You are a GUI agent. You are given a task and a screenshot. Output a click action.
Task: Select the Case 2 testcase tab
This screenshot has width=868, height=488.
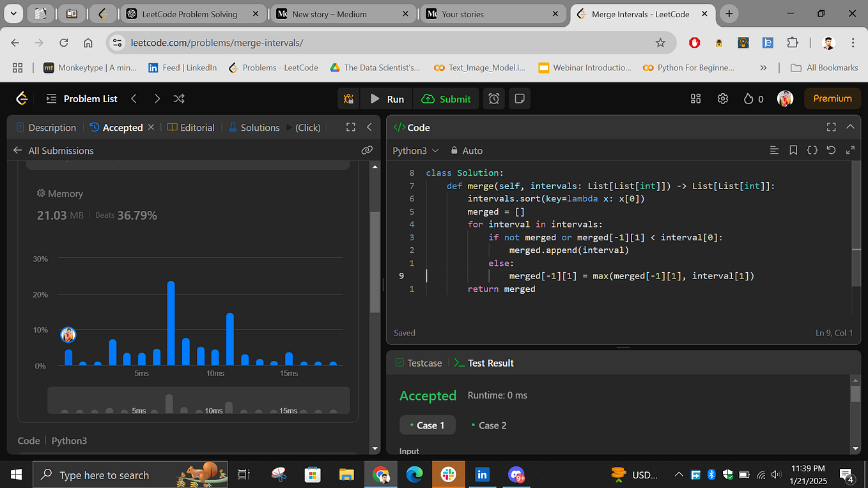[488, 425]
